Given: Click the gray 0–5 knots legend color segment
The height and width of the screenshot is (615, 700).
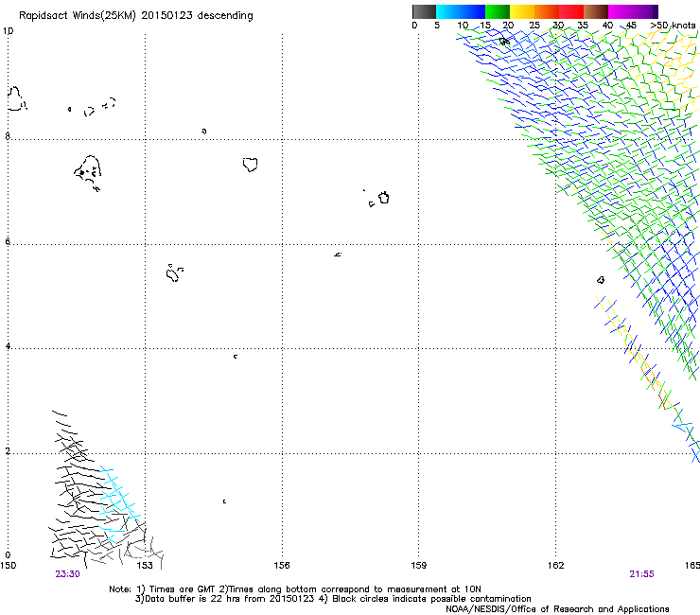Looking at the screenshot, I should [424, 11].
